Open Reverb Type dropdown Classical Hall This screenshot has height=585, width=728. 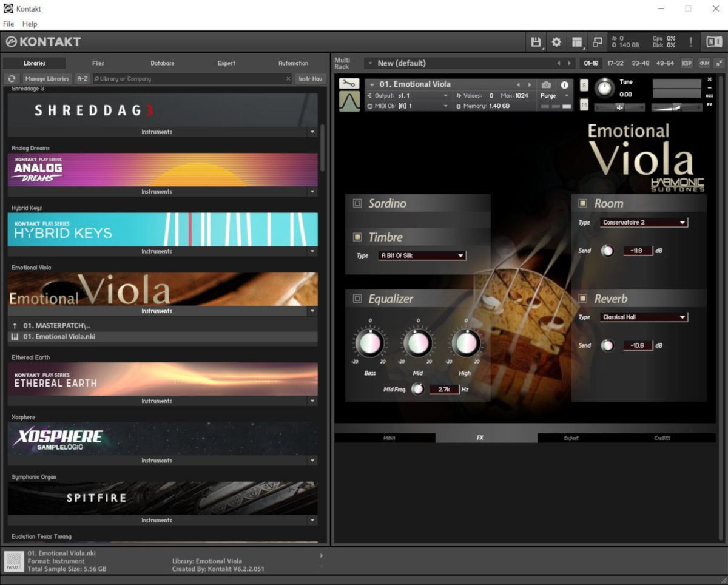pos(644,317)
